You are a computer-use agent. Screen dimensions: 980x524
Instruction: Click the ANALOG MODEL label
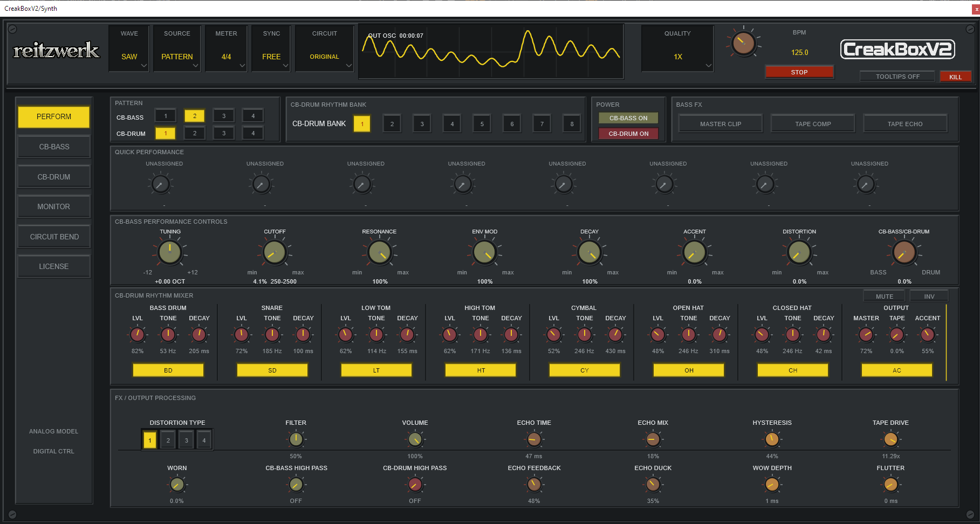[x=53, y=431]
